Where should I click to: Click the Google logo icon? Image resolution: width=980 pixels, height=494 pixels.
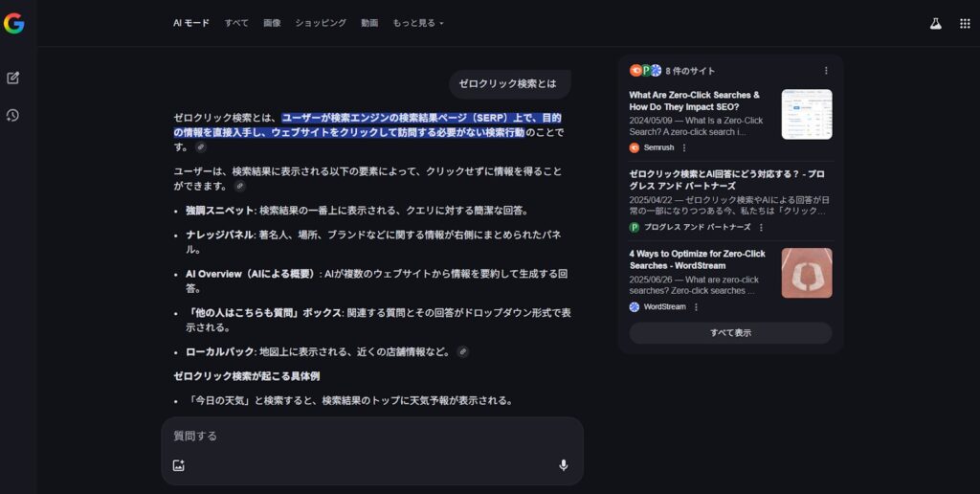[13, 23]
